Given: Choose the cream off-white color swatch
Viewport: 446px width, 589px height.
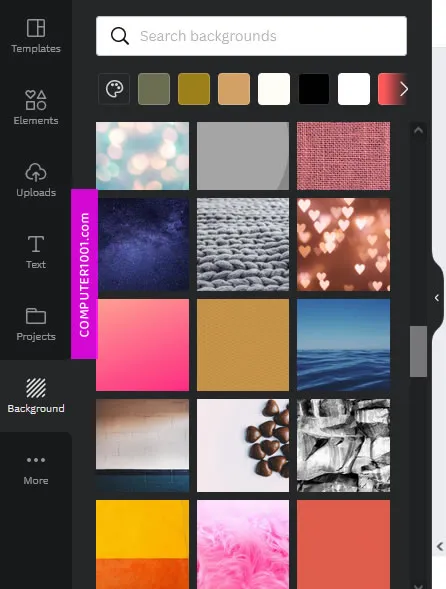Looking at the screenshot, I should pyautogui.click(x=274, y=89).
